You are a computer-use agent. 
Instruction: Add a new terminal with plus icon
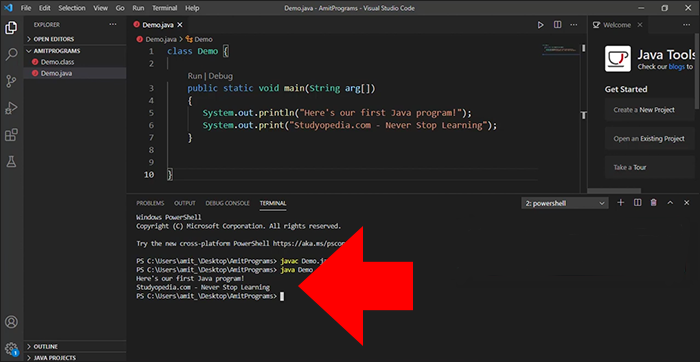pyautogui.click(x=621, y=203)
